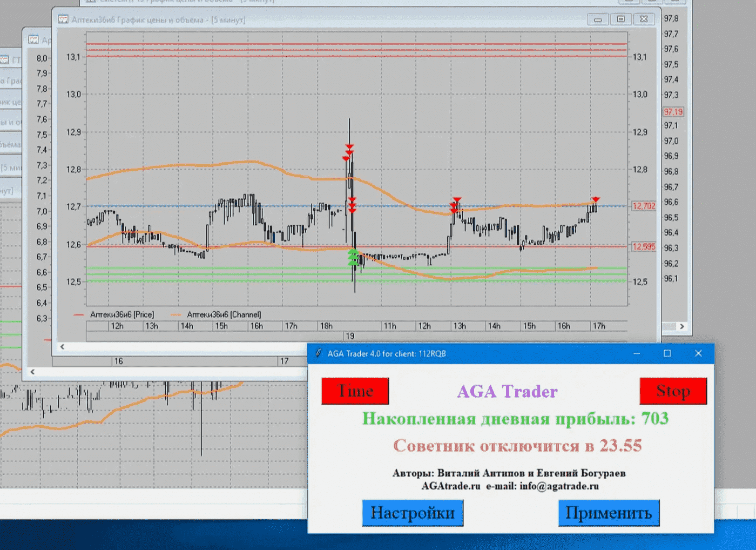Minimize the AGA Trader window
The image size is (756, 550).
(637, 353)
